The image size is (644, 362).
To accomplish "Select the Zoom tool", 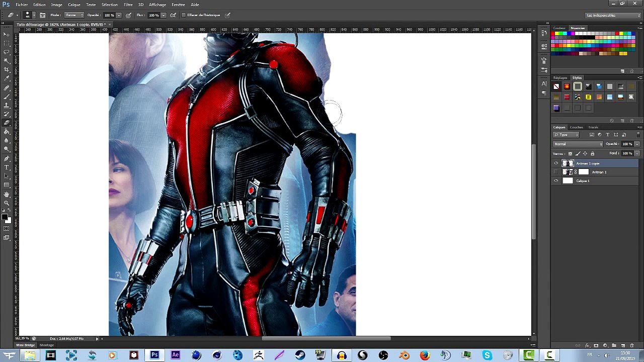I will pyautogui.click(x=7, y=203).
